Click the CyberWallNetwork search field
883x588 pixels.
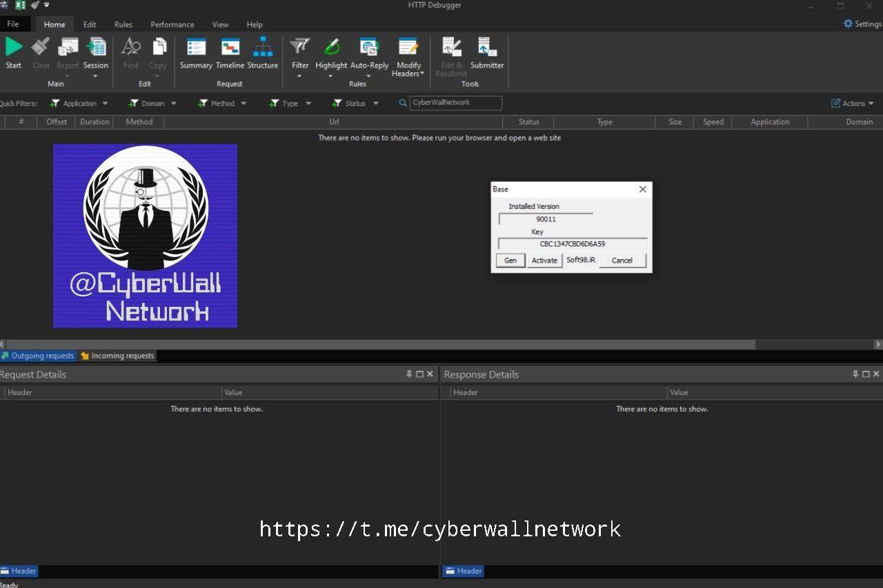455,103
